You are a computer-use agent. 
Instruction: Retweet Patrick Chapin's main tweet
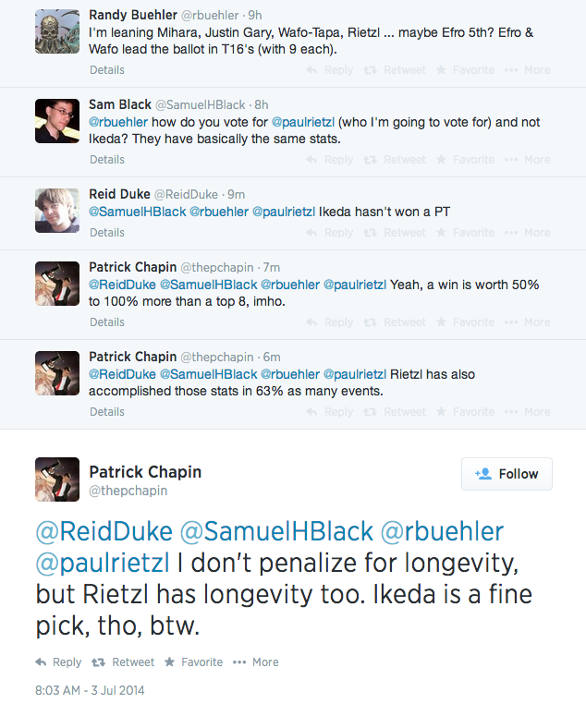(125, 661)
